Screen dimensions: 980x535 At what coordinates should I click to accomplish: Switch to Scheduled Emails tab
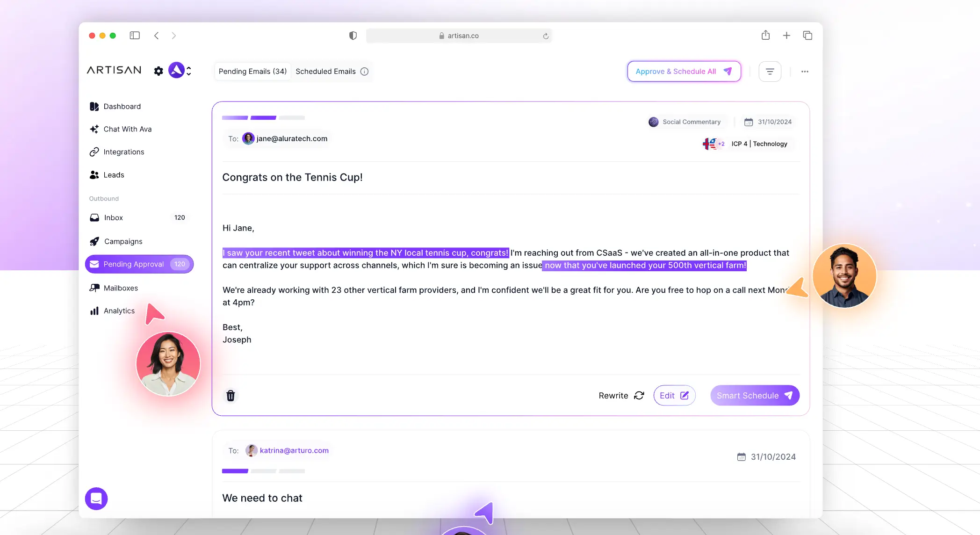tap(326, 72)
